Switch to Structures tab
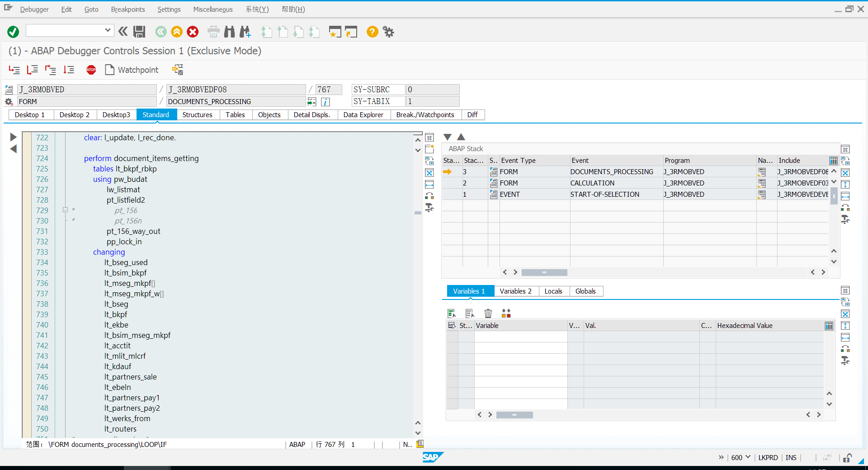Image resolution: width=868 pixels, height=470 pixels. (x=197, y=115)
